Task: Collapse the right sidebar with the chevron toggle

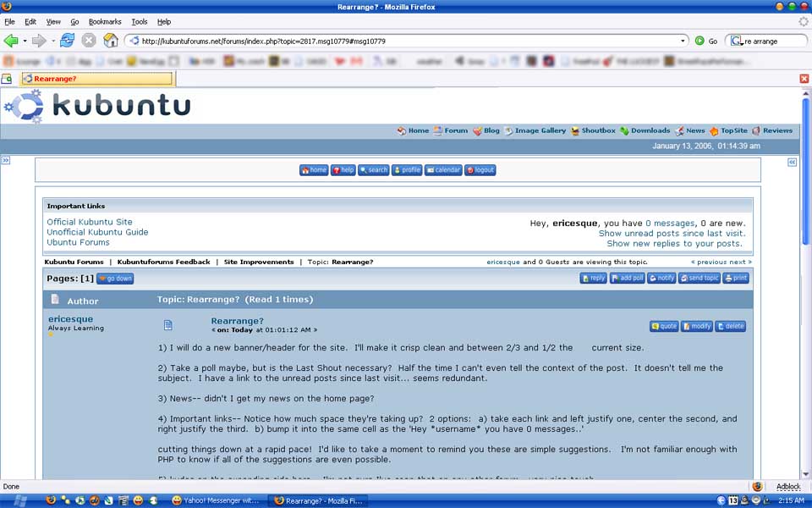Action: (x=792, y=162)
